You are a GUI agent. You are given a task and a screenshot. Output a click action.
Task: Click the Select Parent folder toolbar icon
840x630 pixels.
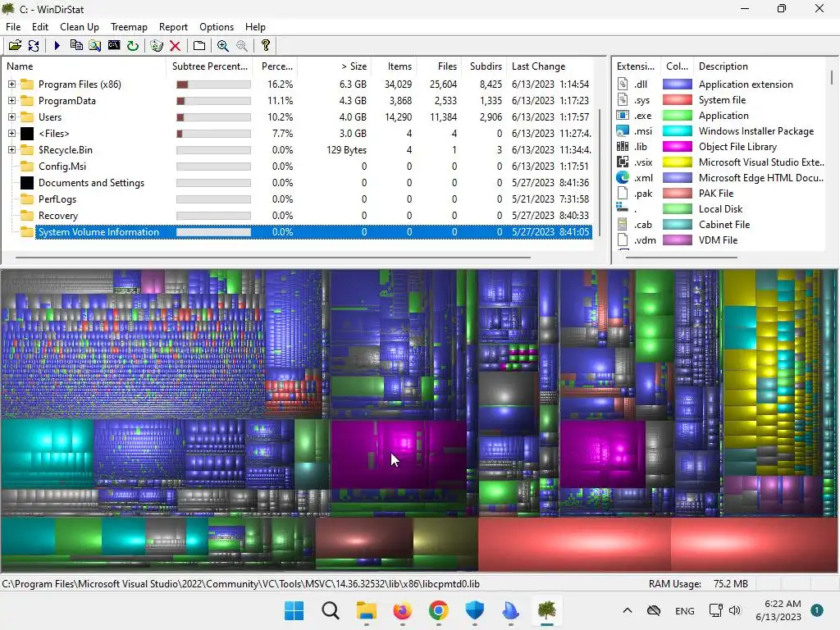pos(199,46)
